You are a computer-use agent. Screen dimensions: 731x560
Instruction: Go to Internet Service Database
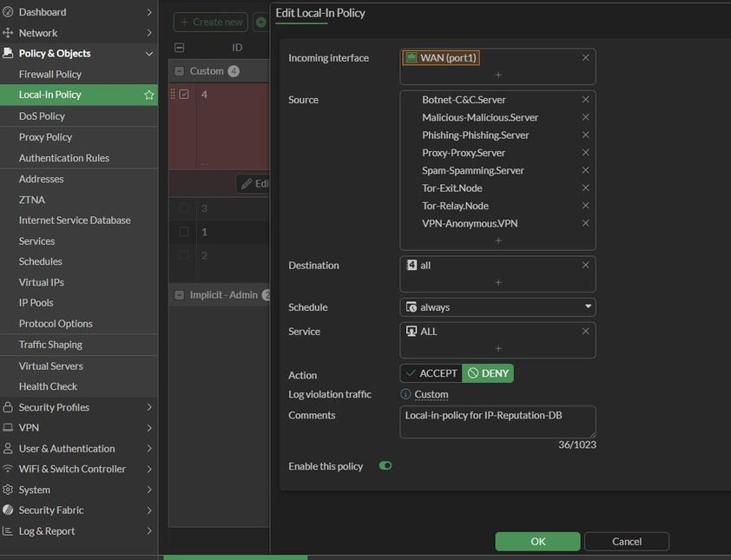tap(75, 221)
